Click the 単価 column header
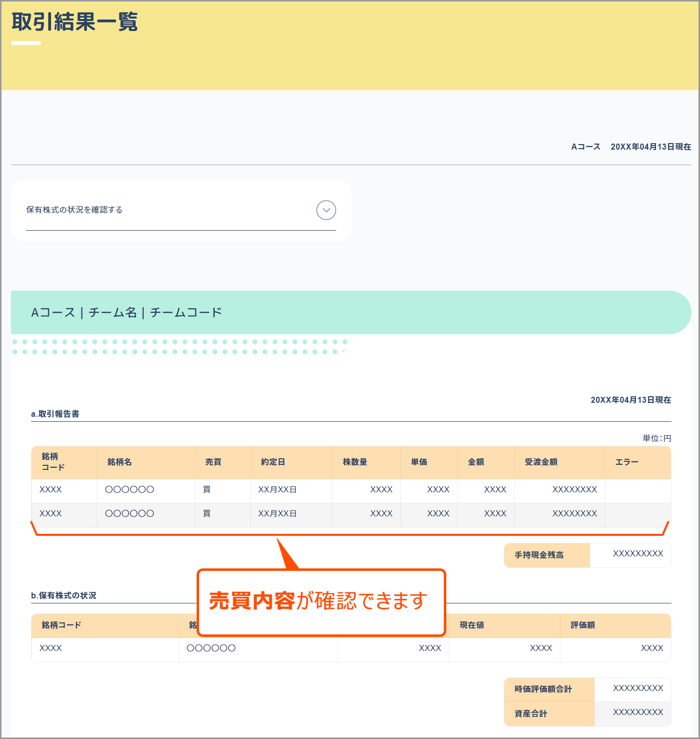700x739 pixels. pos(419,462)
